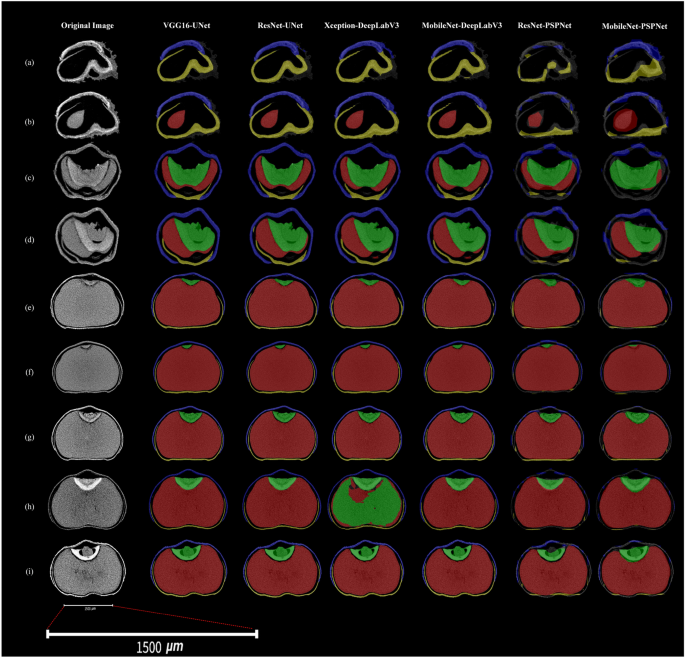Click the Xception-DeepLabV3 column header
The height and width of the screenshot is (658, 685).
tap(361, 26)
